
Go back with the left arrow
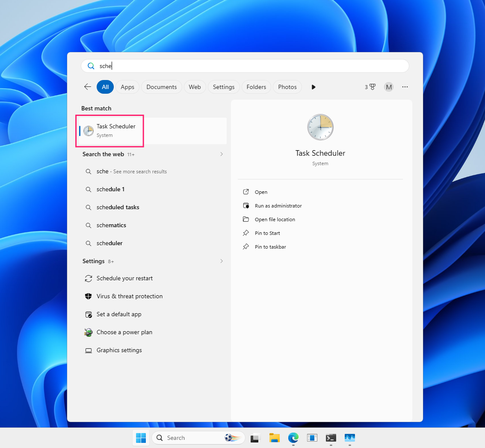tap(88, 87)
